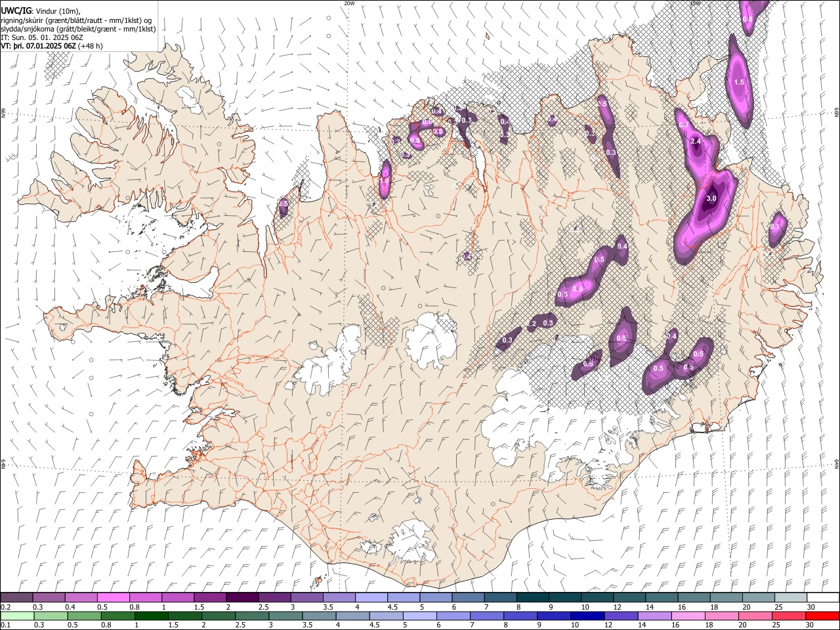This screenshot has height=630, width=840.
Task: Click the '(+48 h)' forecast offset text
Action: 91,46
